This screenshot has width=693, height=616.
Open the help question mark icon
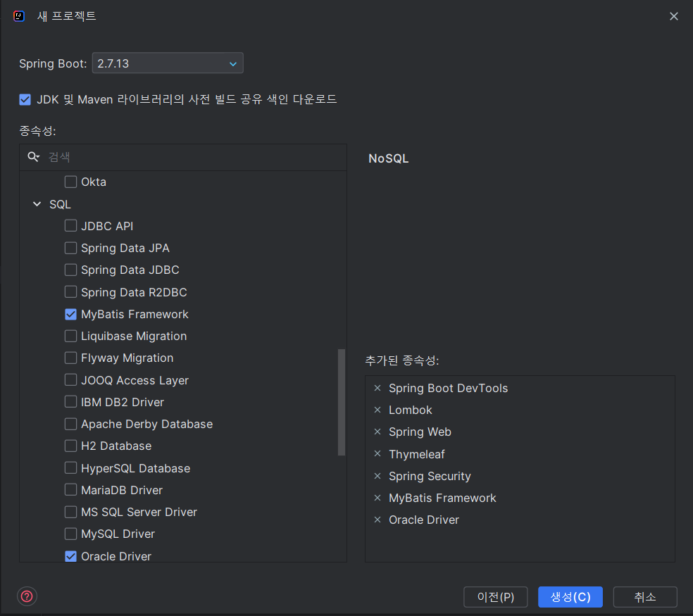[27, 596]
